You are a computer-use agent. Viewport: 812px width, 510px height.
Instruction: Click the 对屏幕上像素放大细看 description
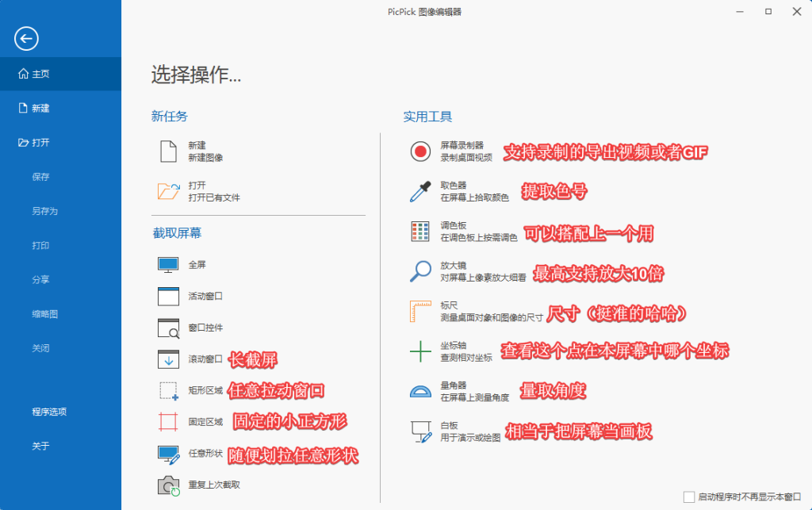(x=483, y=278)
